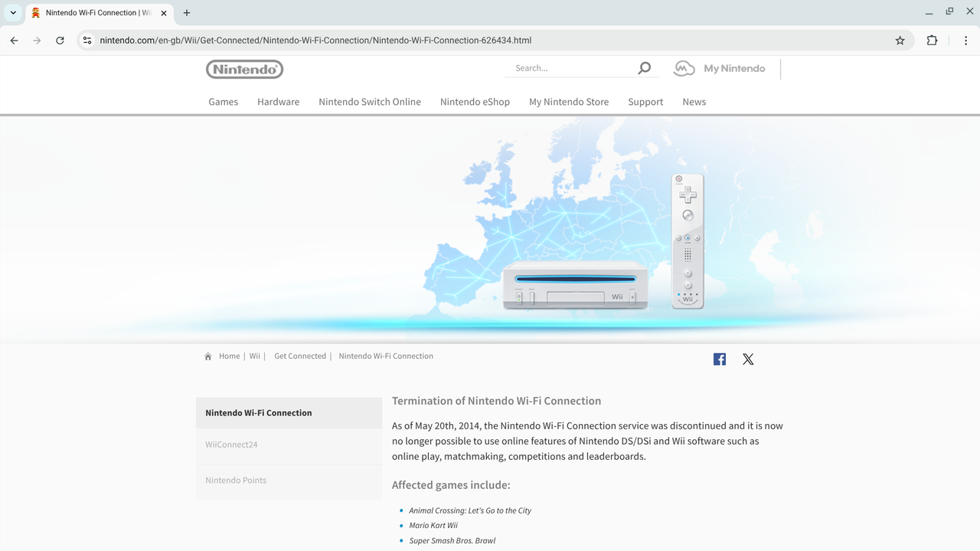The height and width of the screenshot is (551, 980).
Task: View site information icon in address bar
Action: pos(87,41)
